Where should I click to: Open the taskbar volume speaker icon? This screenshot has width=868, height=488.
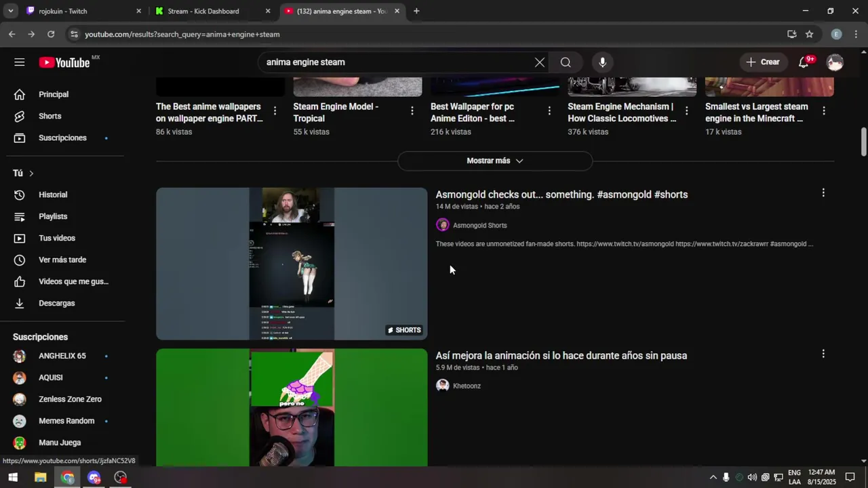752,477
